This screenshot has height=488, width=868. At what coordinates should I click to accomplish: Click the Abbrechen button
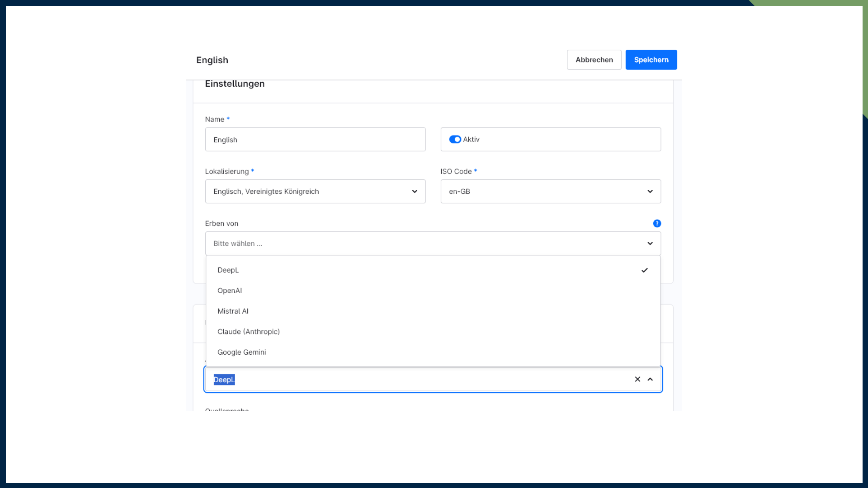(594, 60)
